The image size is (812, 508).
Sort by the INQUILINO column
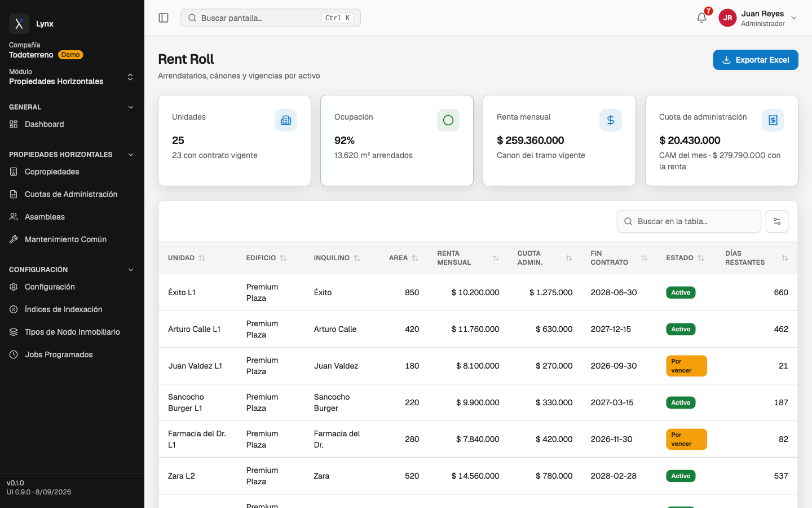[337, 258]
